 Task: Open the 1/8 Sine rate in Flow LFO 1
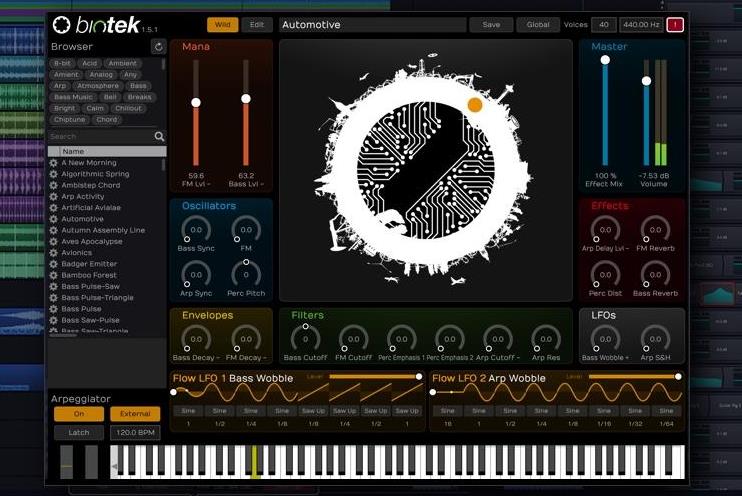coord(282,424)
